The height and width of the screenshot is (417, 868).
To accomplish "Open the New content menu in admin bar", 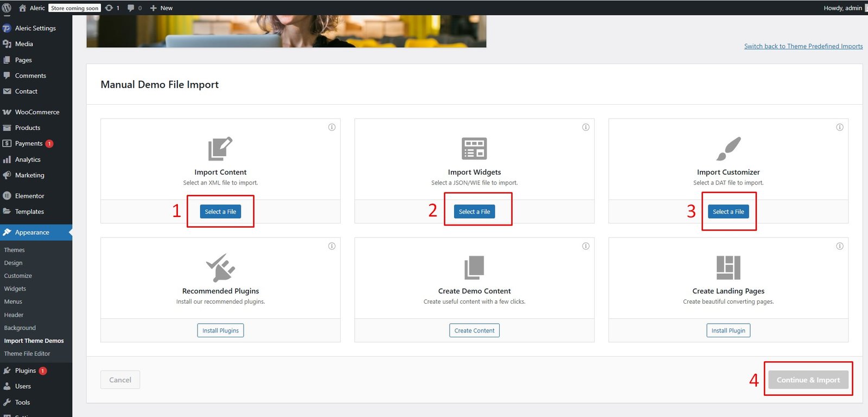I will 161,8.
